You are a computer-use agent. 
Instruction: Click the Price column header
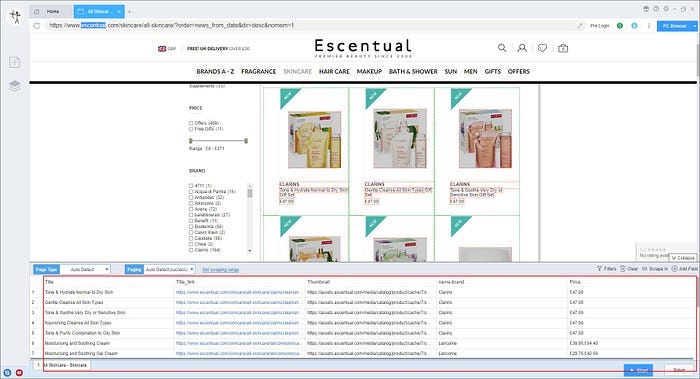(575, 282)
